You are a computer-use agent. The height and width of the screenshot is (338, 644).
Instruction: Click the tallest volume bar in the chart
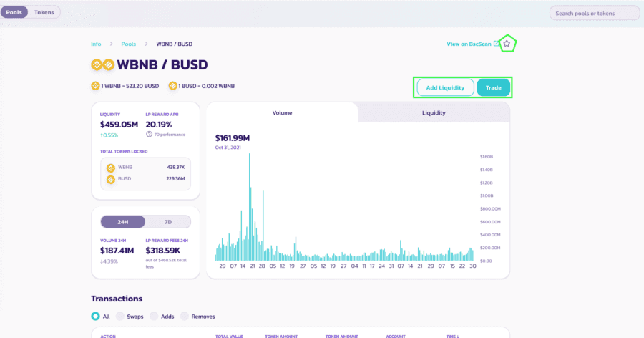[x=249, y=207]
